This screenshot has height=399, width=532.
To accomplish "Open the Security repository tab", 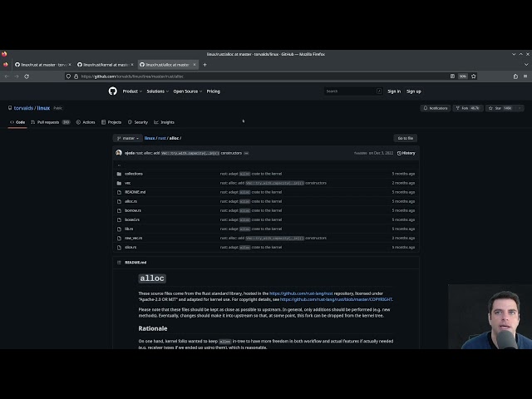I will click(x=138, y=122).
